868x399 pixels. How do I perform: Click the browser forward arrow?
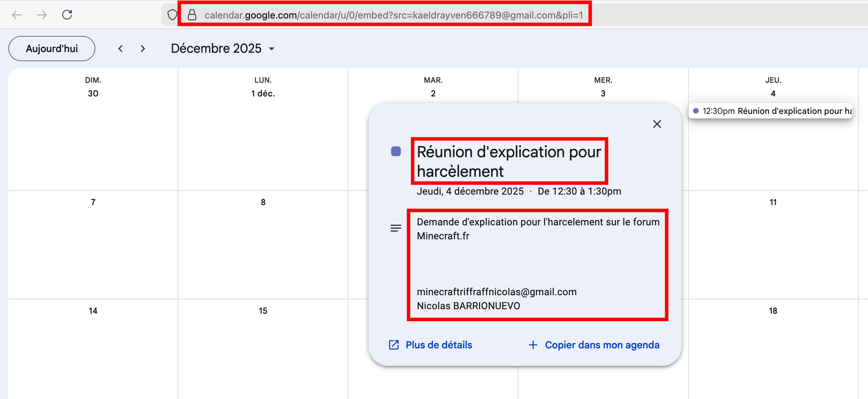pos(42,15)
